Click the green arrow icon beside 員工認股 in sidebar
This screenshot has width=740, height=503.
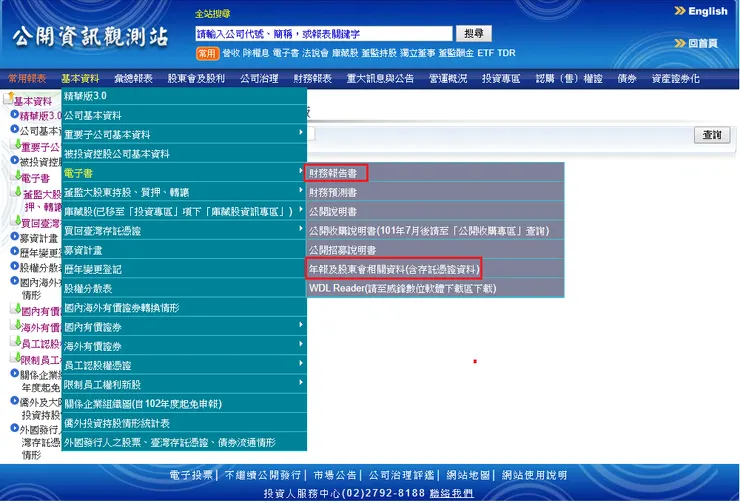17,341
